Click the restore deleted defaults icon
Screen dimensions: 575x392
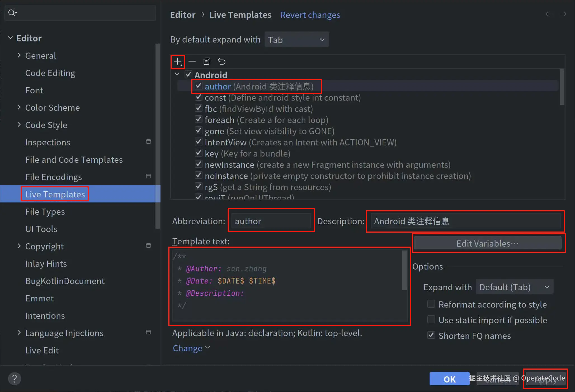(x=222, y=62)
